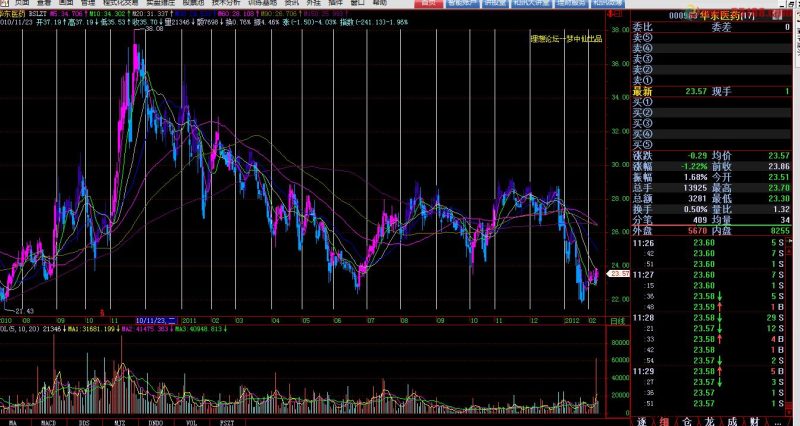Switch to the MACD indicator tab

48,422
